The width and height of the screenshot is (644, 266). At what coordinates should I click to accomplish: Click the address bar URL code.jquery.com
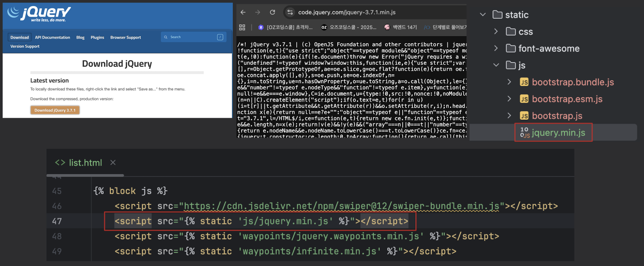click(347, 12)
